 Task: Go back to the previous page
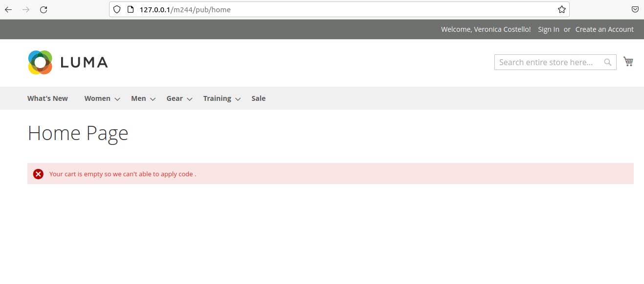[x=8, y=10]
